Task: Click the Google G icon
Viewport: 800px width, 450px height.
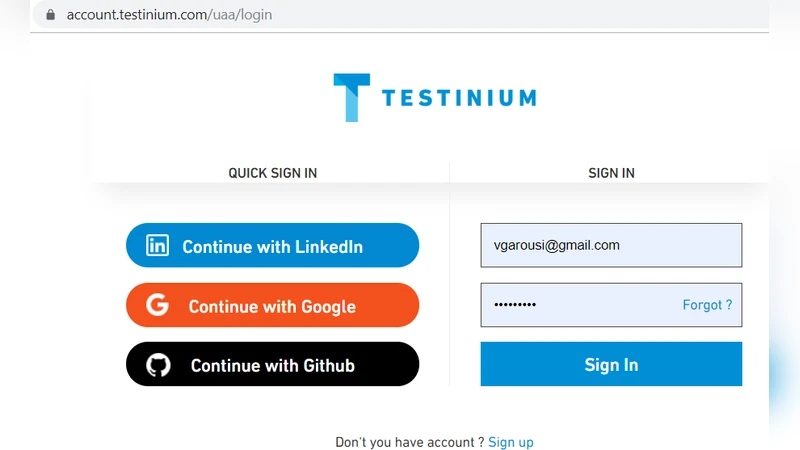Action: [158, 306]
